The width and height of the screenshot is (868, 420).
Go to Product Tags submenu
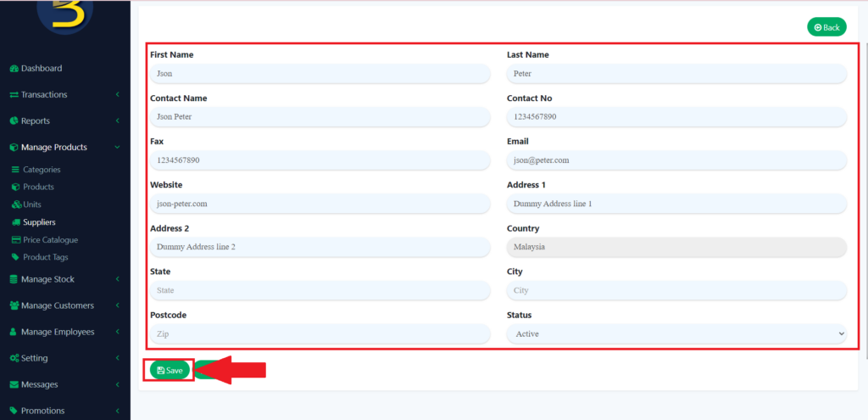(45, 257)
